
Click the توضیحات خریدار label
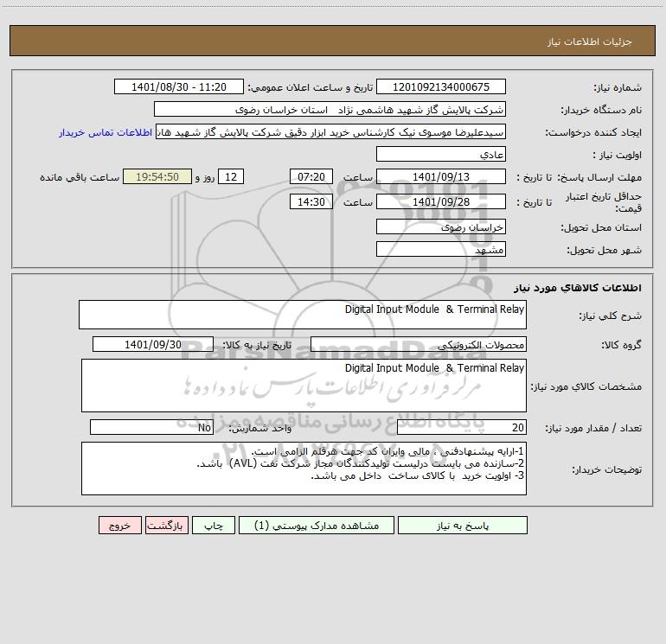607,469
